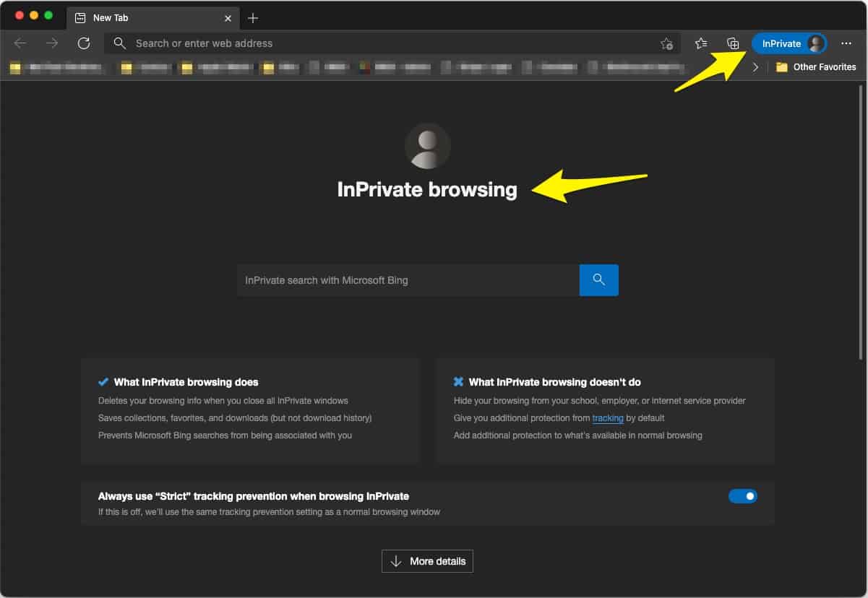The width and height of the screenshot is (868, 598).
Task: Click 'Hide your browsing from your school' line
Action: tap(600, 401)
